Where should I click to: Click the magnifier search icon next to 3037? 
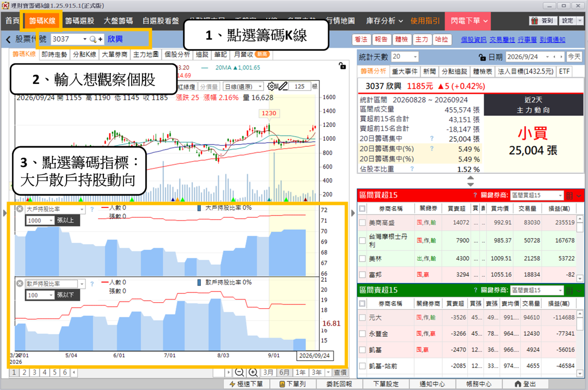(93, 39)
